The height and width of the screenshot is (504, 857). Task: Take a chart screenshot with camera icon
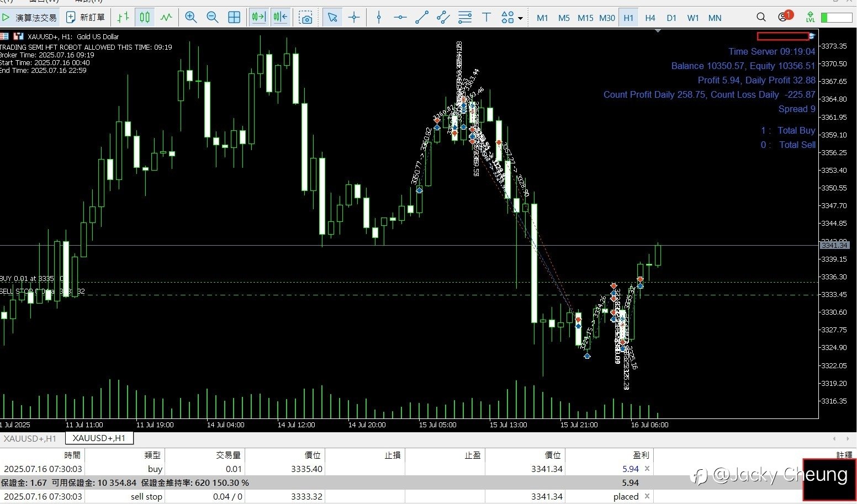click(306, 18)
